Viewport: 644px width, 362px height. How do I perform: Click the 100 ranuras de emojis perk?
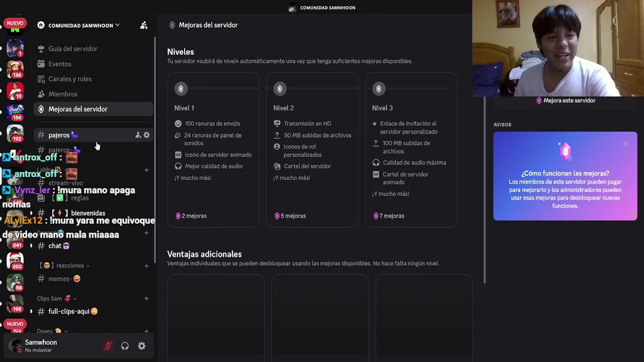pos(207,124)
